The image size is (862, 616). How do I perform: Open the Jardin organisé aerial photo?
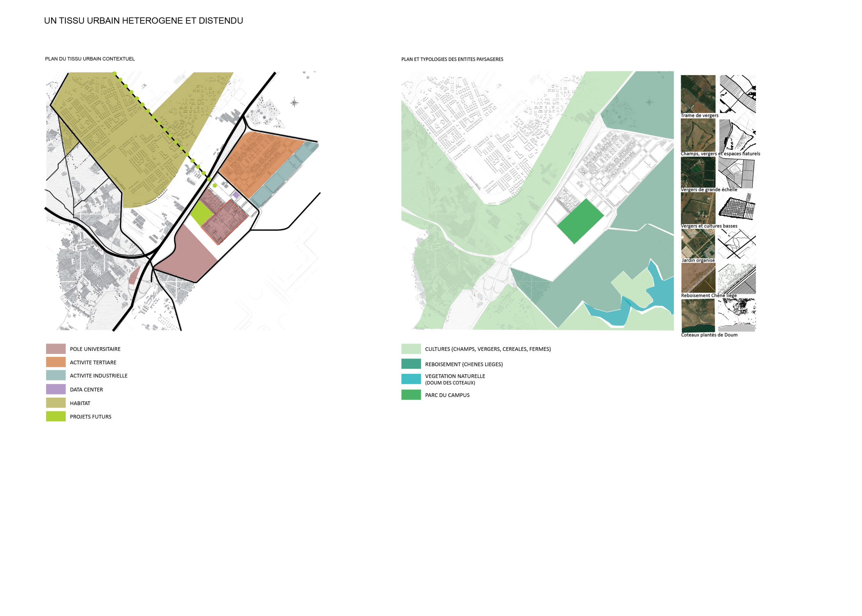(x=698, y=243)
